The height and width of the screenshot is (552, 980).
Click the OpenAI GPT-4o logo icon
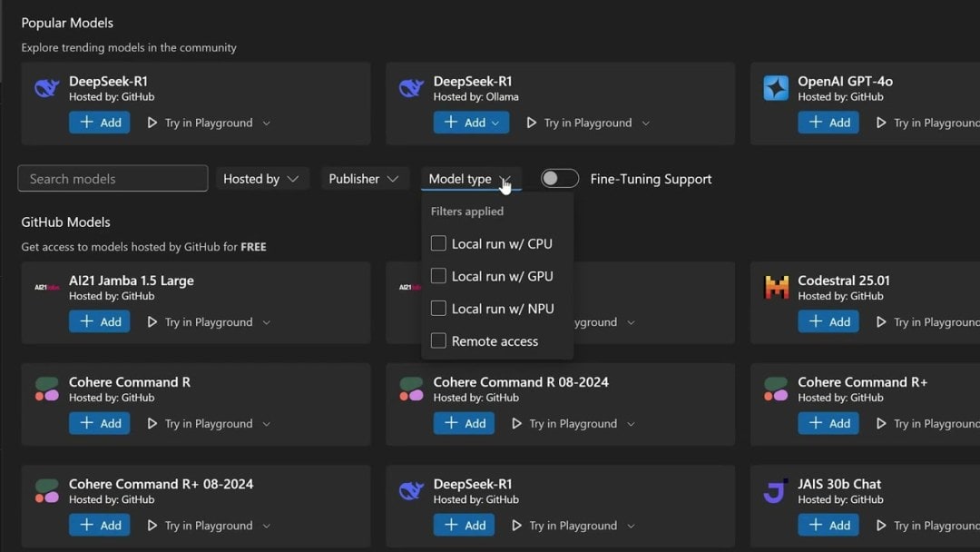(776, 88)
